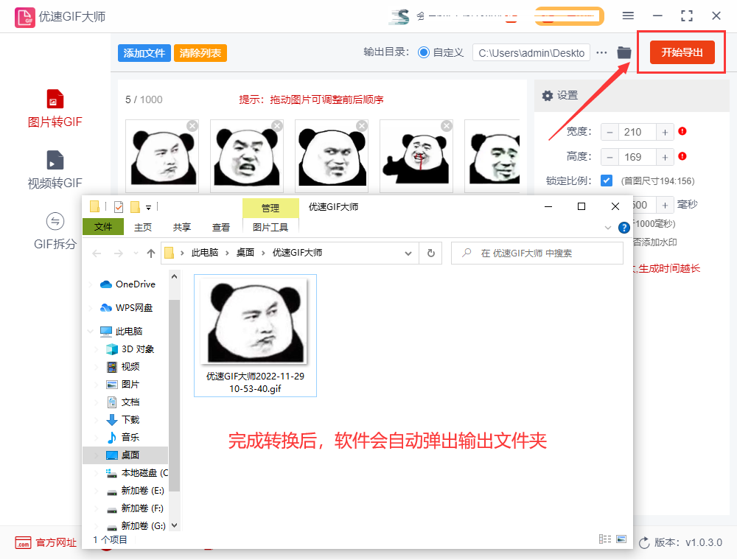This screenshot has width=737, height=560.
Task: Expand the 下载 tree node
Action: pyautogui.click(x=97, y=419)
